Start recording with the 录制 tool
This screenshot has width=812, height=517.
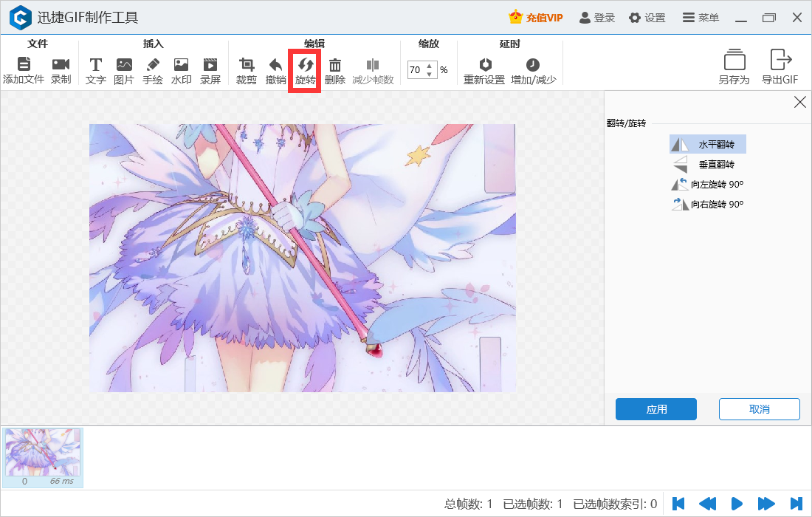pos(61,71)
